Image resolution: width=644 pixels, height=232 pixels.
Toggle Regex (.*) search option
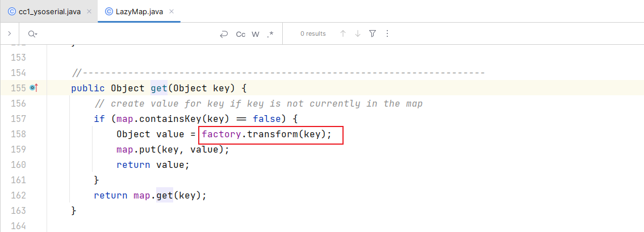coord(270,34)
